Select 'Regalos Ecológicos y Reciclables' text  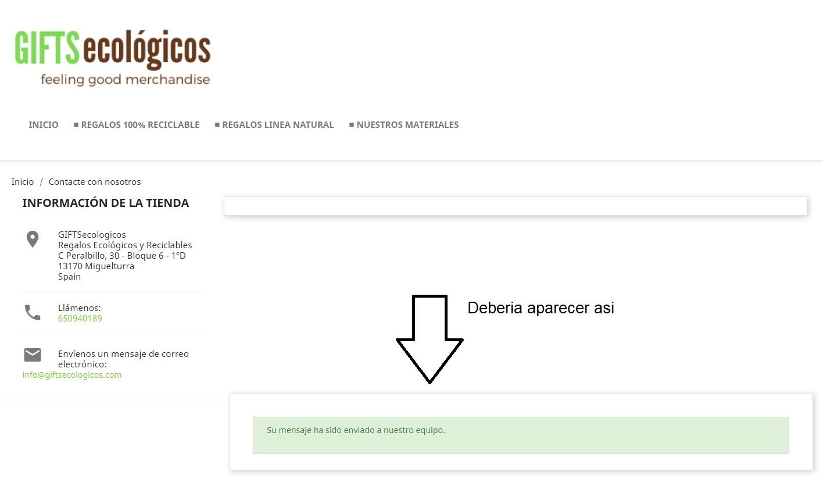125,245
